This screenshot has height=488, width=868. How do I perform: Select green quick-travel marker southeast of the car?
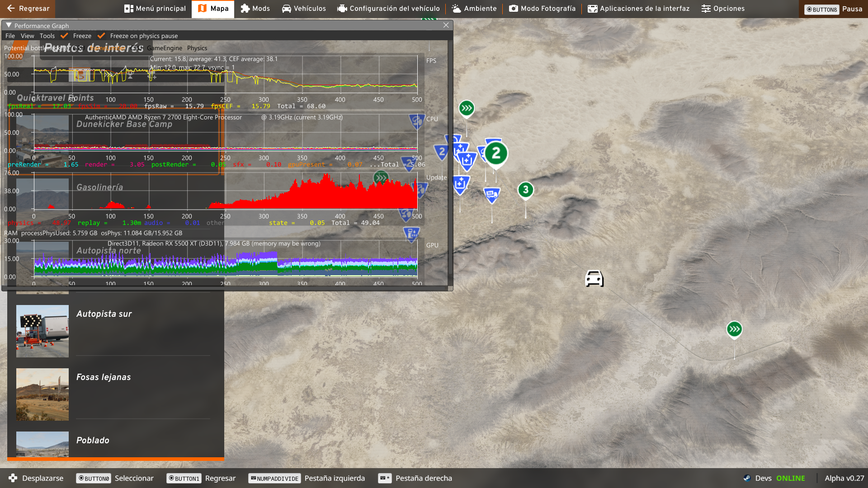(734, 329)
